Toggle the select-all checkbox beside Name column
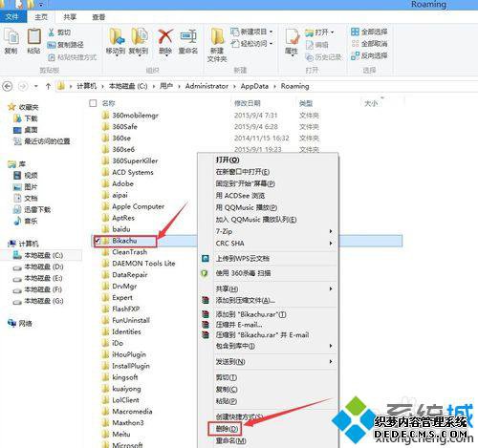Viewport: 478px width, 448px height. pos(93,103)
